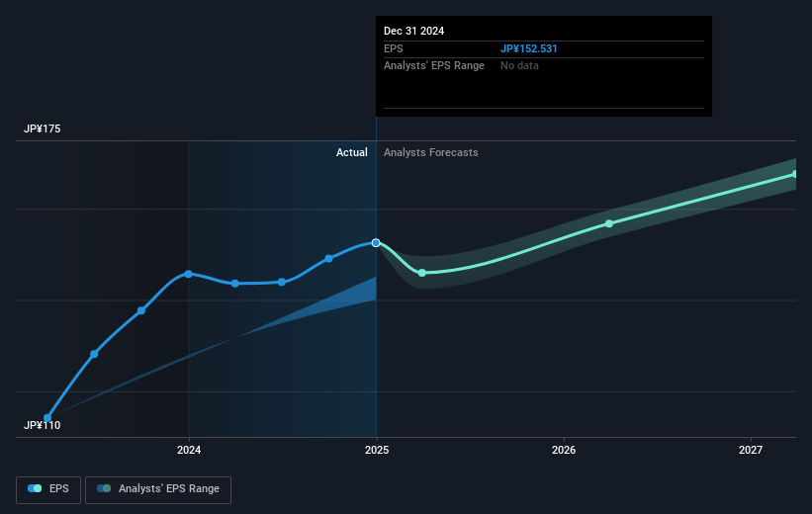Click the JP¥152.531 EPS value in tooltip
Screen dimensions: 812x514
[529, 48]
